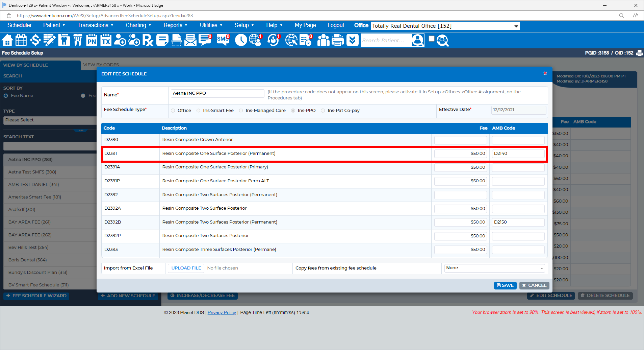644x350 pixels.
Task: Expand the Setup menu
Action: [244, 25]
